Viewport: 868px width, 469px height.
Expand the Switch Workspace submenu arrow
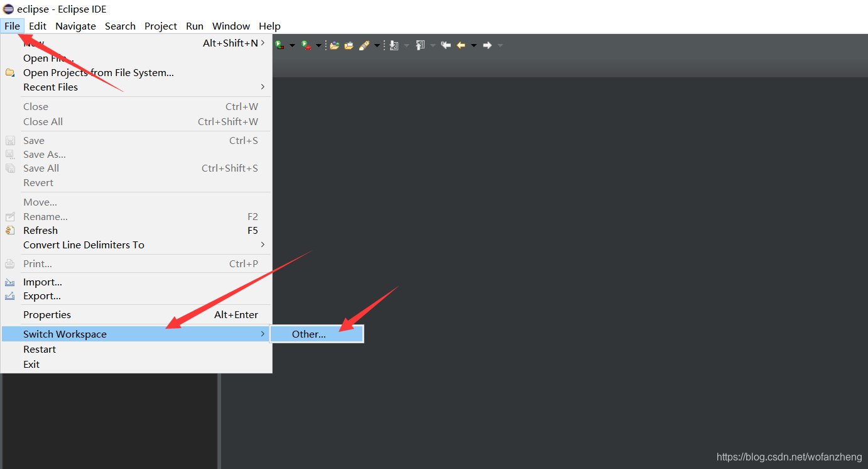(x=263, y=334)
